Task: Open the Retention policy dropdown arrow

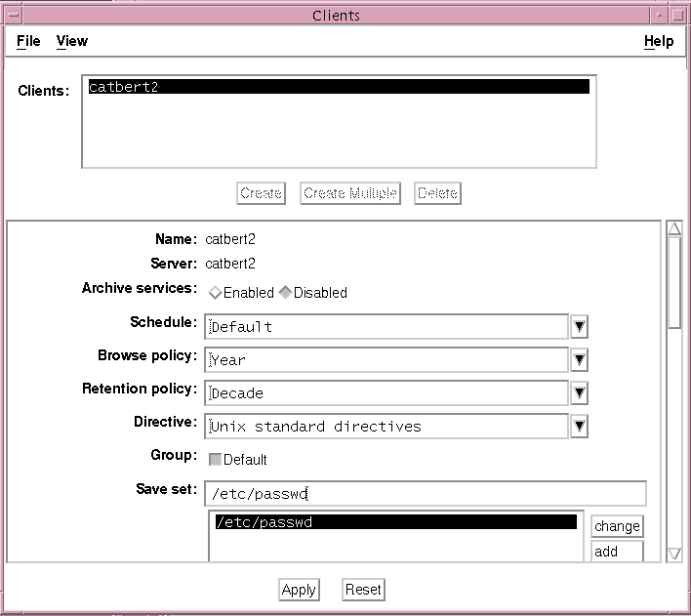Action: pyautogui.click(x=579, y=392)
